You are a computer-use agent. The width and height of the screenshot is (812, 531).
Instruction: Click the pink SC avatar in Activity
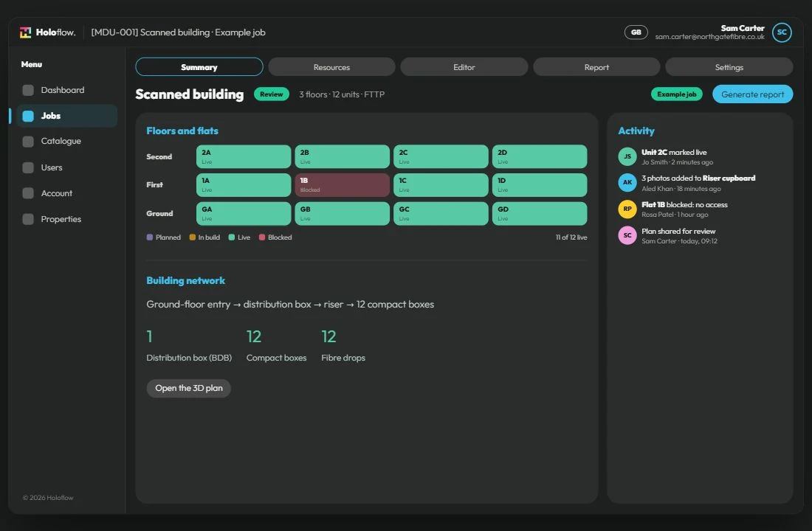[627, 235]
